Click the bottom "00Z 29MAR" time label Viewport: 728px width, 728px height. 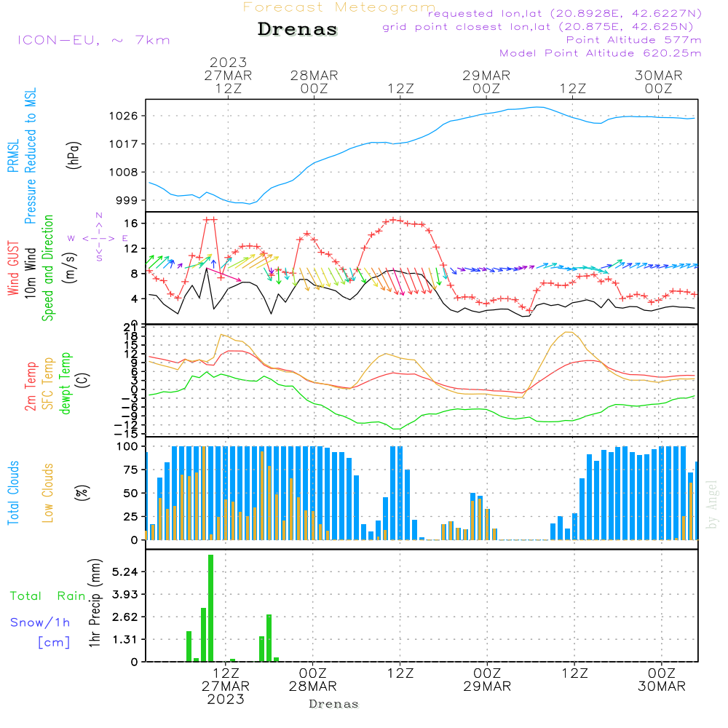tap(487, 680)
